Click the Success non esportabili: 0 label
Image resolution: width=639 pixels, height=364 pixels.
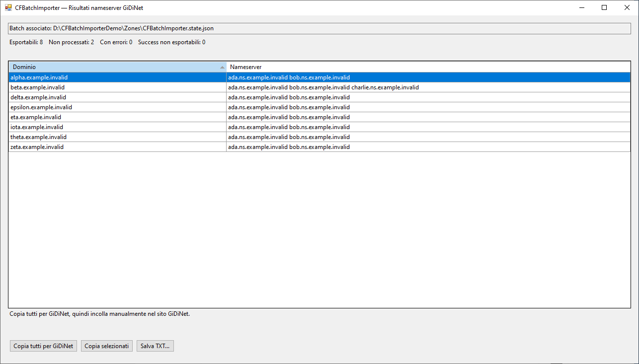pyautogui.click(x=171, y=42)
